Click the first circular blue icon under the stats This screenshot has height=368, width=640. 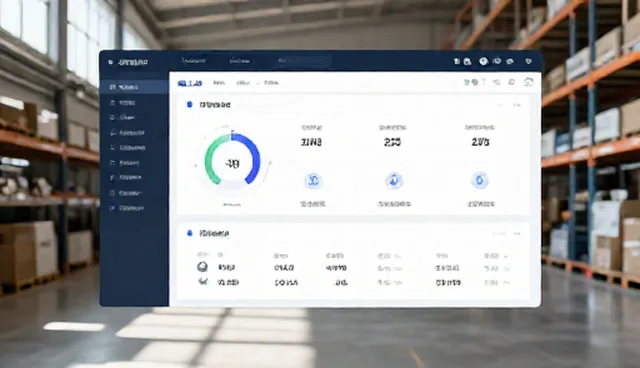pyautogui.click(x=313, y=180)
